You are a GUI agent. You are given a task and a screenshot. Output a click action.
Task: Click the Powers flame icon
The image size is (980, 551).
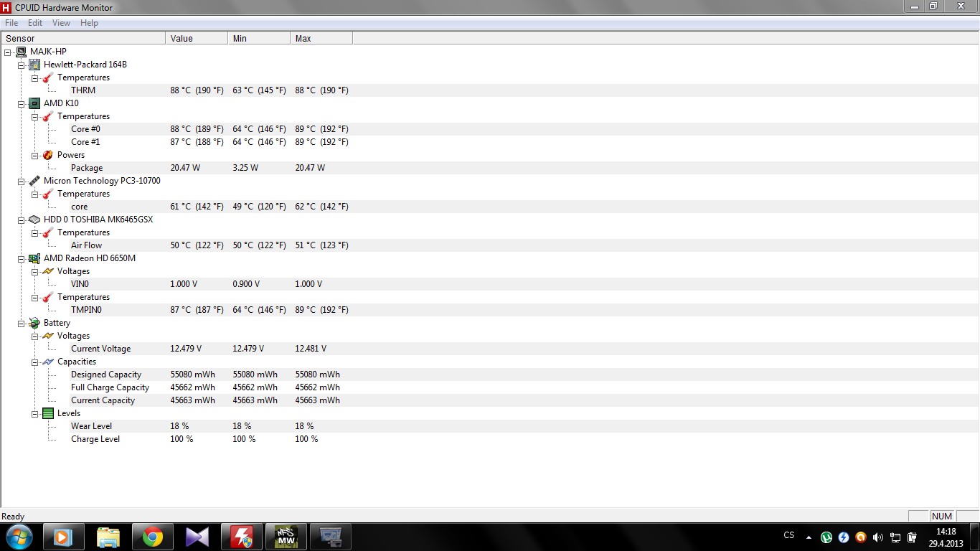[48, 155]
